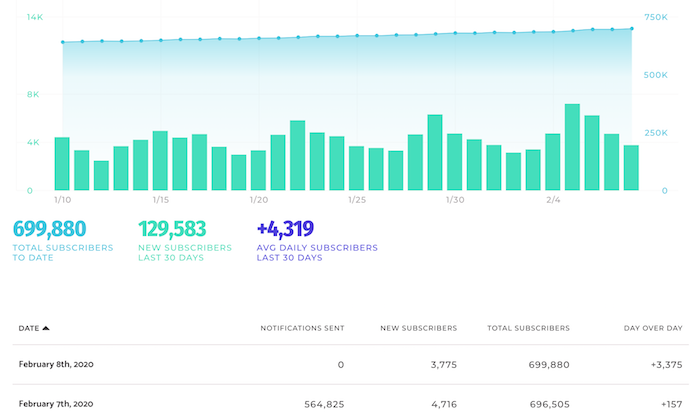The height and width of the screenshot is (420, 700).
Task: Sort table by DATE column header
Action: tap(29, 329)
